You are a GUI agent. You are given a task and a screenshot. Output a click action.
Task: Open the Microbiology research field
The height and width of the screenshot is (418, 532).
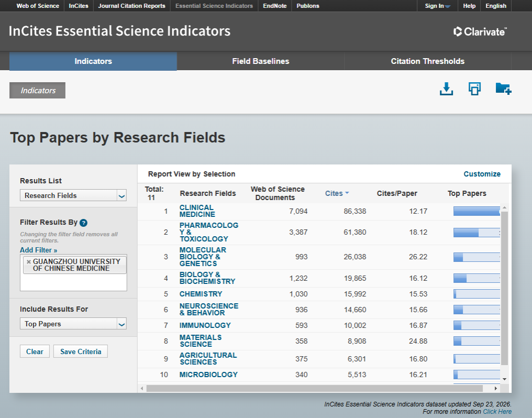(x=208, y=375)
